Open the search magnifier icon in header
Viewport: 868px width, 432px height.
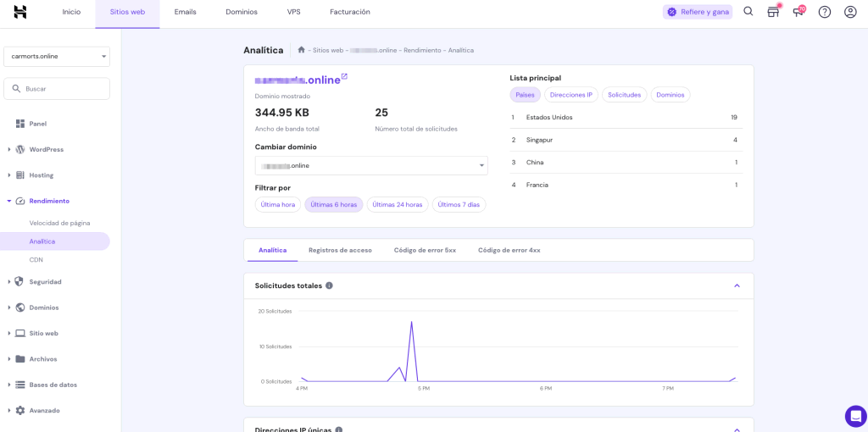[x=748, y=12]
